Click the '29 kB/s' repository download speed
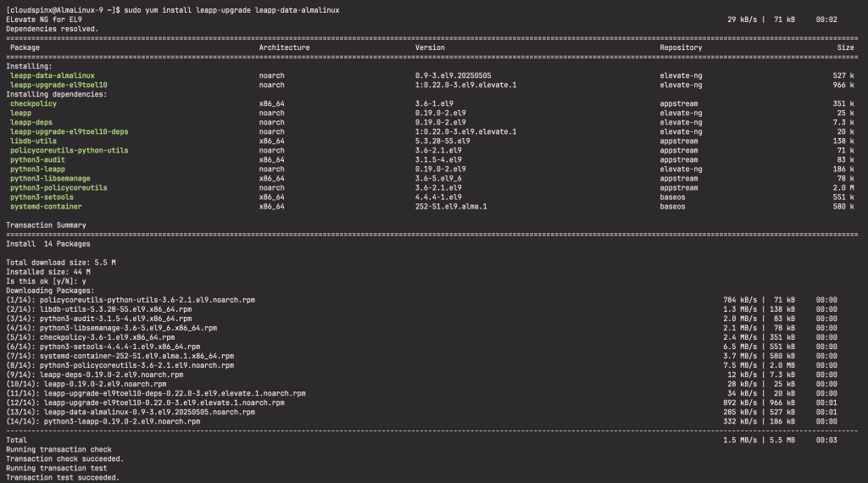The width and height of the screenshot is (868, 483). 743,20
